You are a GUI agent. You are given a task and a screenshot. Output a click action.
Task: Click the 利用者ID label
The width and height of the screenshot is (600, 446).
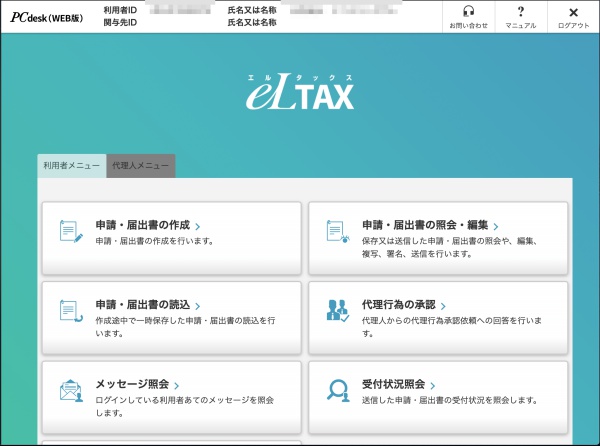click(120, 10)
